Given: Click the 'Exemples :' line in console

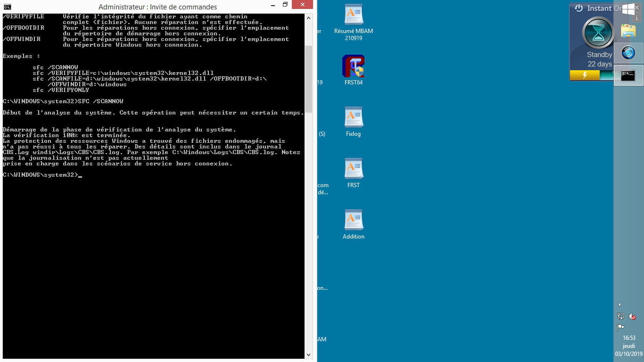Looking at the screenshot, I should pos(21,56).
